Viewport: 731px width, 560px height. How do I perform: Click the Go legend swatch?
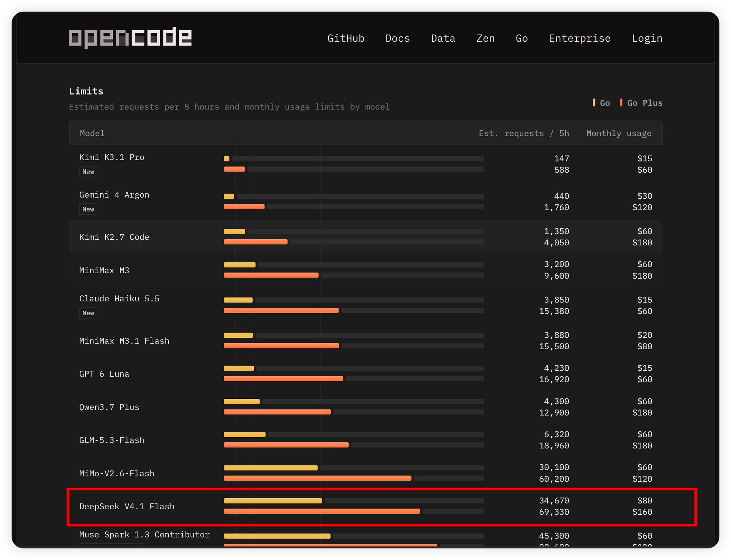coord(594,103)
